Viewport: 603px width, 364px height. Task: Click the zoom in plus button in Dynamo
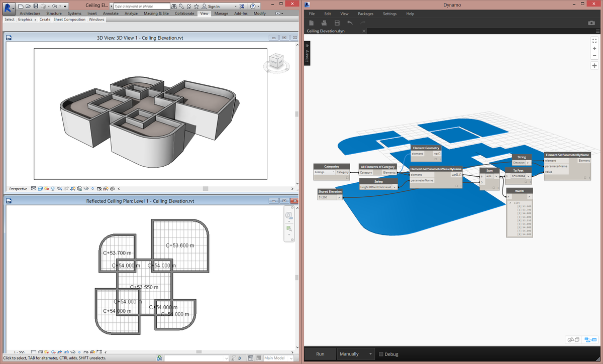[594, 48]
